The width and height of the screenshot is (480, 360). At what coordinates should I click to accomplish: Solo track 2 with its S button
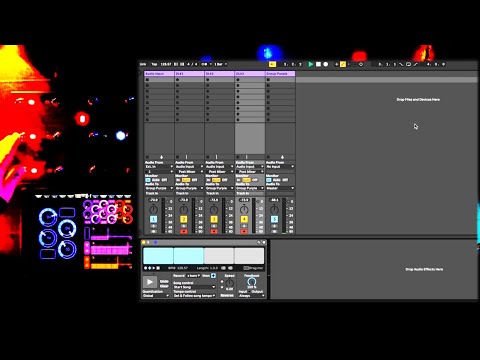[x=184, y=226]
